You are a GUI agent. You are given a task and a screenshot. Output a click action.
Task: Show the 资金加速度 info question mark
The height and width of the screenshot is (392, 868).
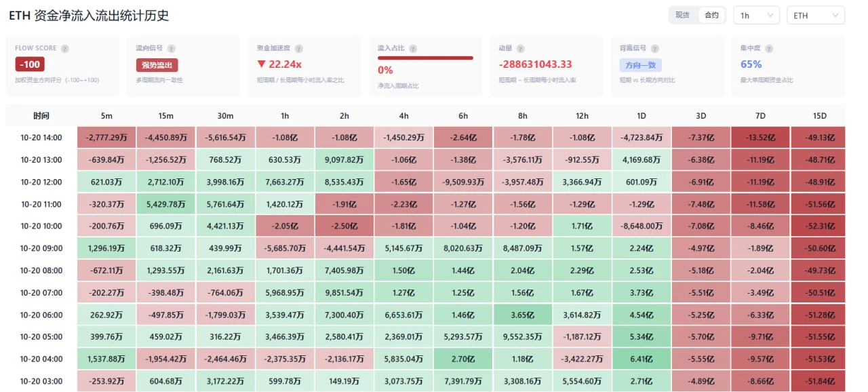click(298, 49)
